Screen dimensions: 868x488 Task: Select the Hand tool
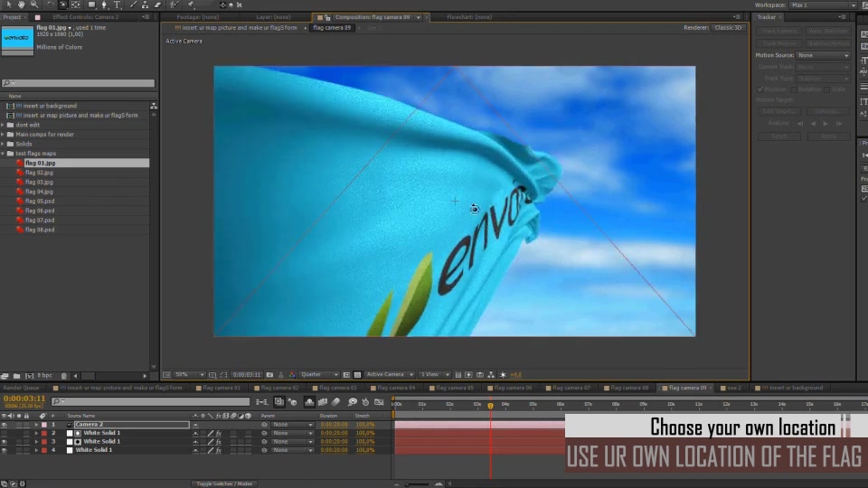point(21,5)
